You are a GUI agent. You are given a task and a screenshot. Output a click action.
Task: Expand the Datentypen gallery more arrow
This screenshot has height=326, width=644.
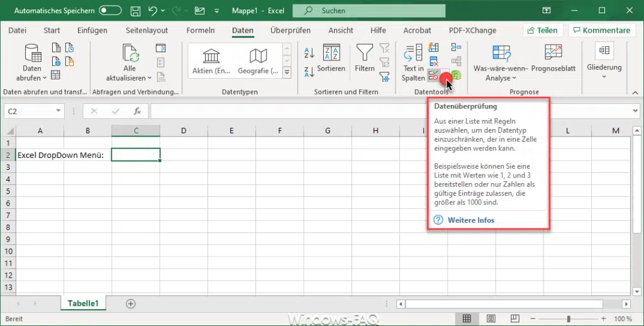tap(287, 72)
